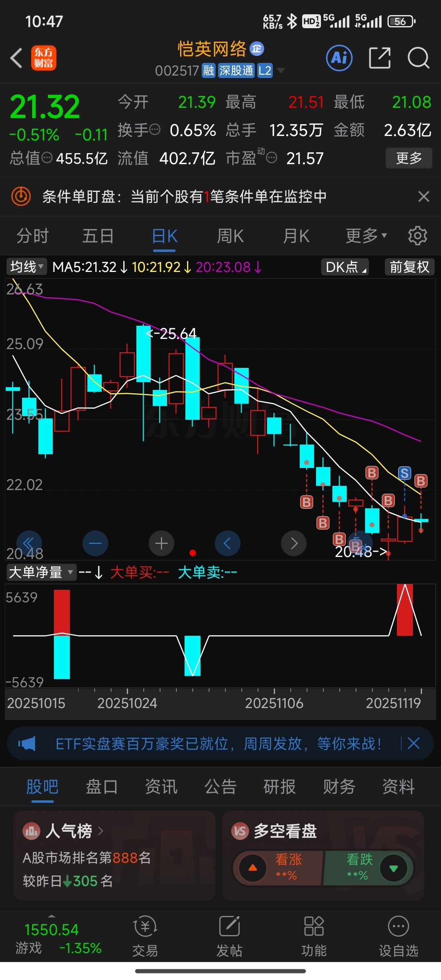Switch to 资料 tab
441x980 pixels.
click(x=399, y=786)
